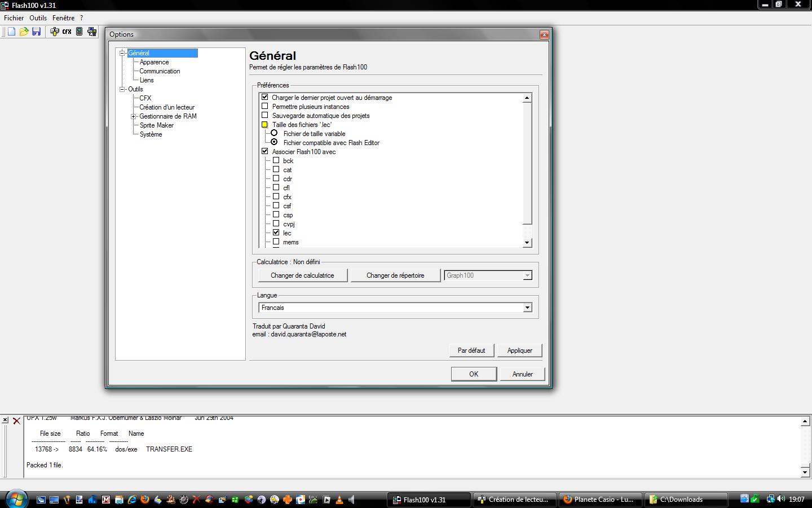Open the network tray icon
812x508 pixels.
point(770,499)
